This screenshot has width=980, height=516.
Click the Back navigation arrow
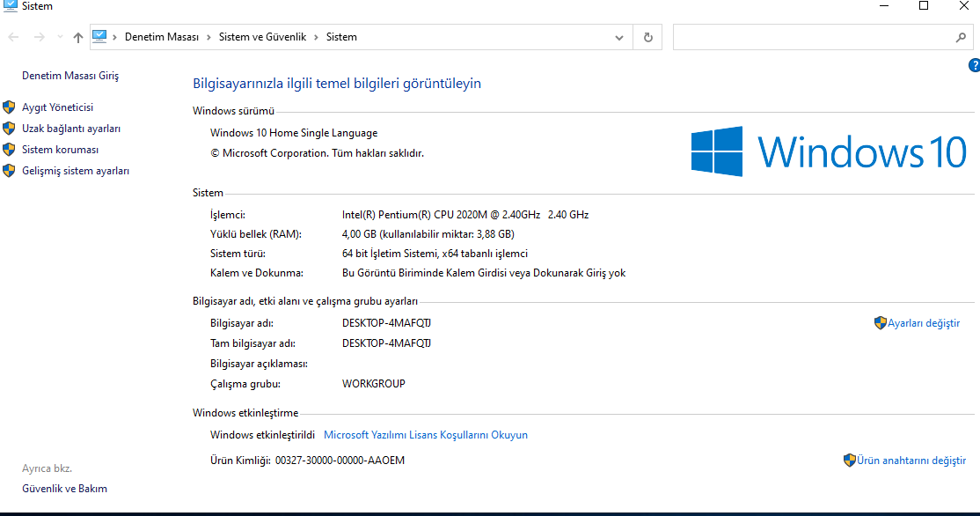pyautogui.click(x=13, y=38)
